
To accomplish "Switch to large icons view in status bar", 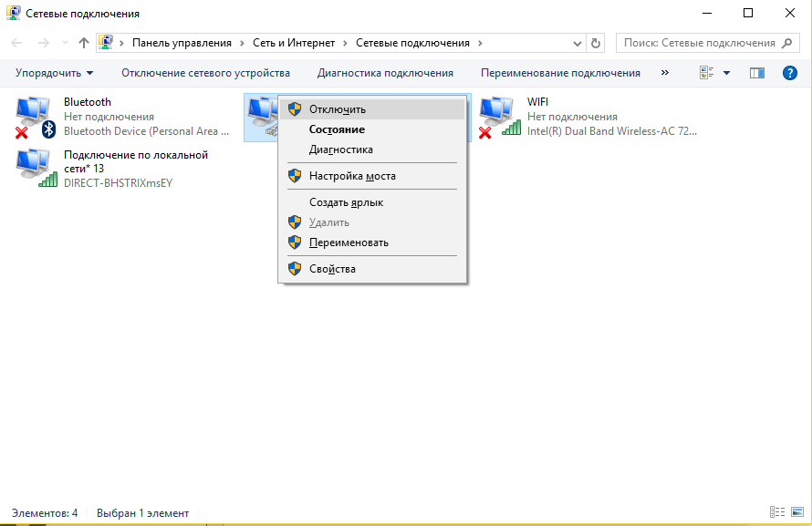I will [796, 512].
